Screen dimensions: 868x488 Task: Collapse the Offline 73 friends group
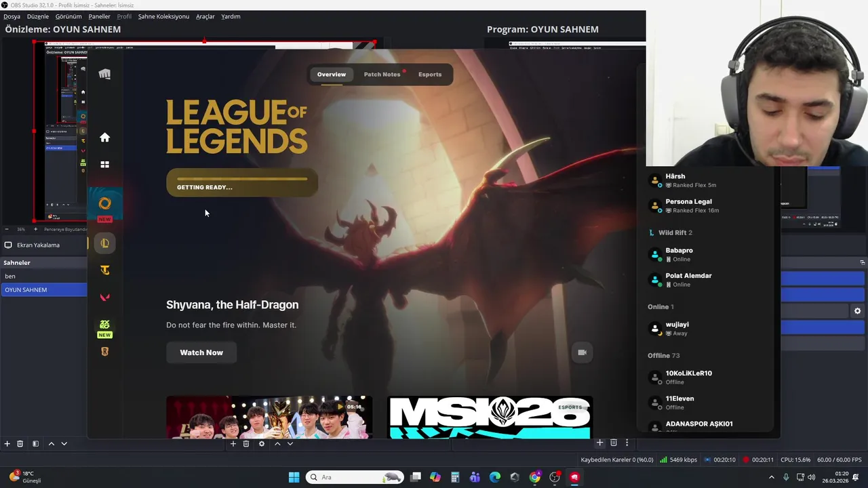coord(663,355)
